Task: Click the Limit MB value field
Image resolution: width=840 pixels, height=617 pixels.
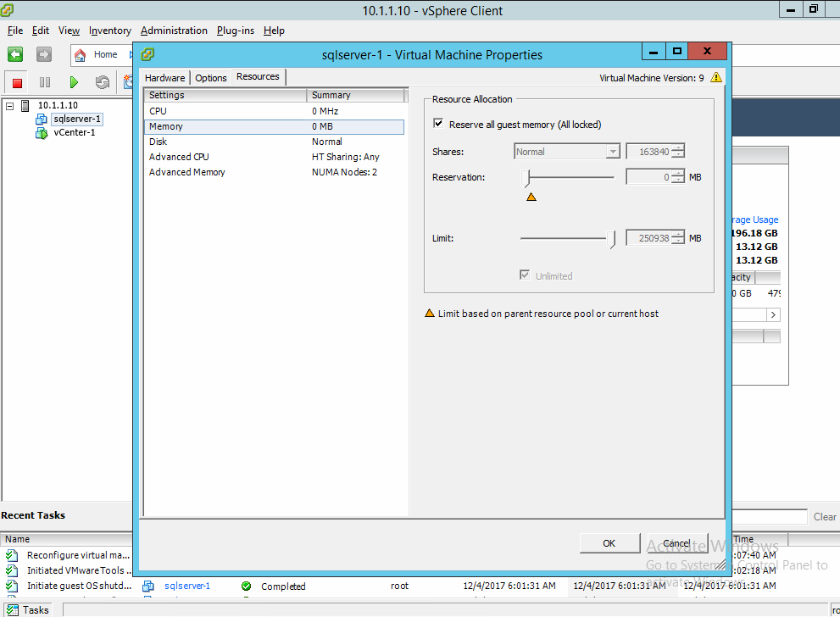Action: [x=648, y=238]
